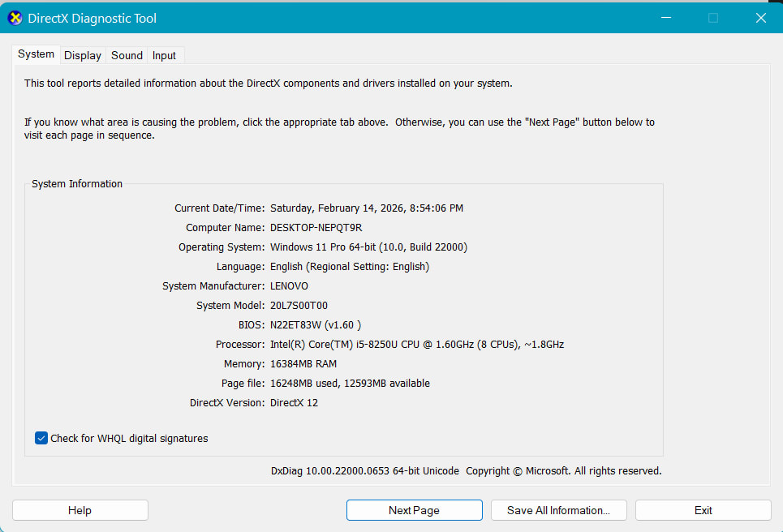Click page file 16248MB used value
783x532 pixels.
tap(350, 384)
